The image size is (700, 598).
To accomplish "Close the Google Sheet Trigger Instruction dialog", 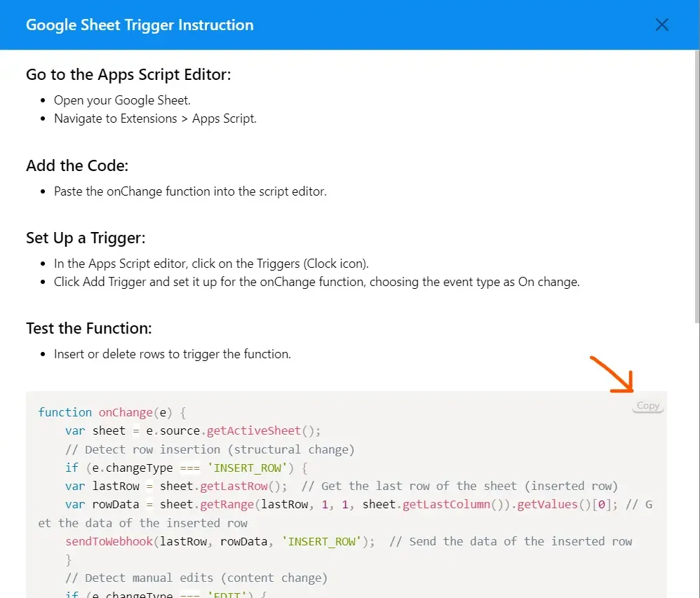I will pos(661,25).
